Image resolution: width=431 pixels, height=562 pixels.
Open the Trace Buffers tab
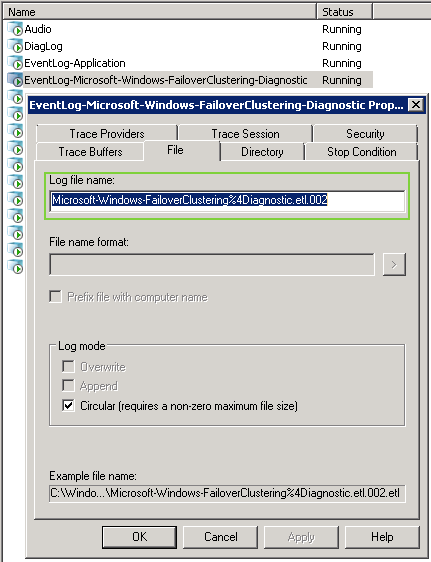pyautogui.click(x=90, y=152)
